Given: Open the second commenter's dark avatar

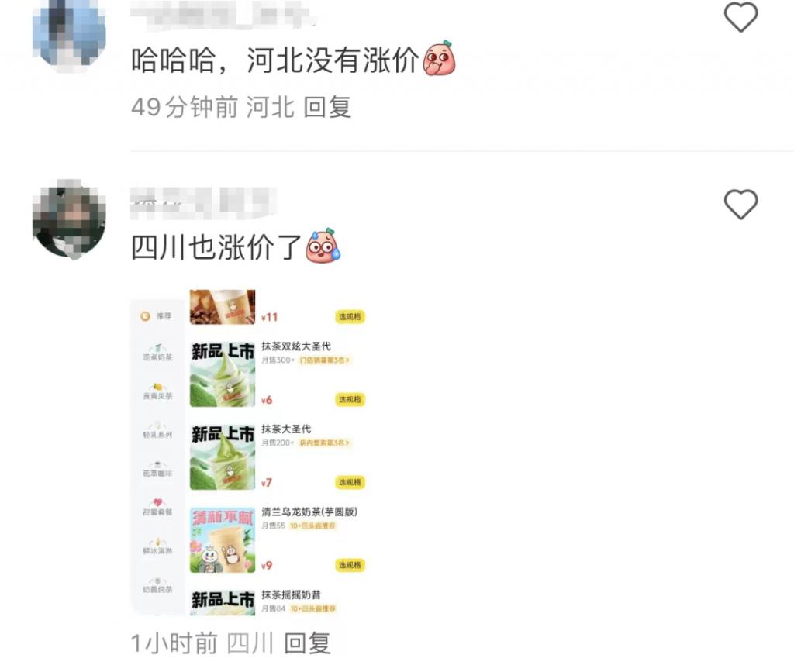Looking at the screenshot, I should pos(69,219).
